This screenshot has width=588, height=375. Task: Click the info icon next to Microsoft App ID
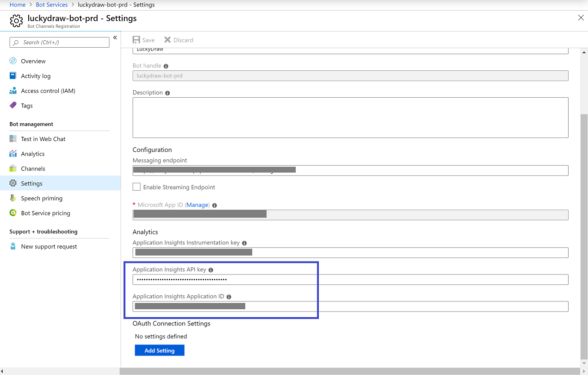point(215,205)
